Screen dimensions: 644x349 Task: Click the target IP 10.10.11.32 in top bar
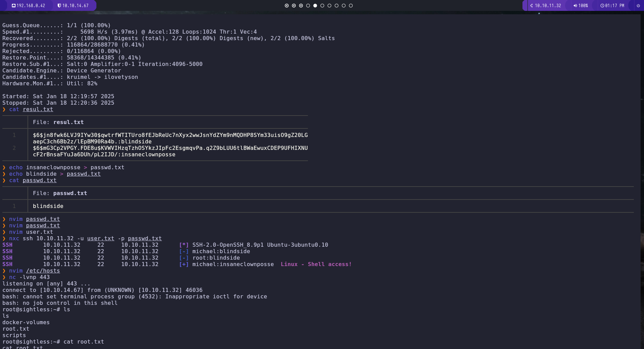(x=548, y=6)
